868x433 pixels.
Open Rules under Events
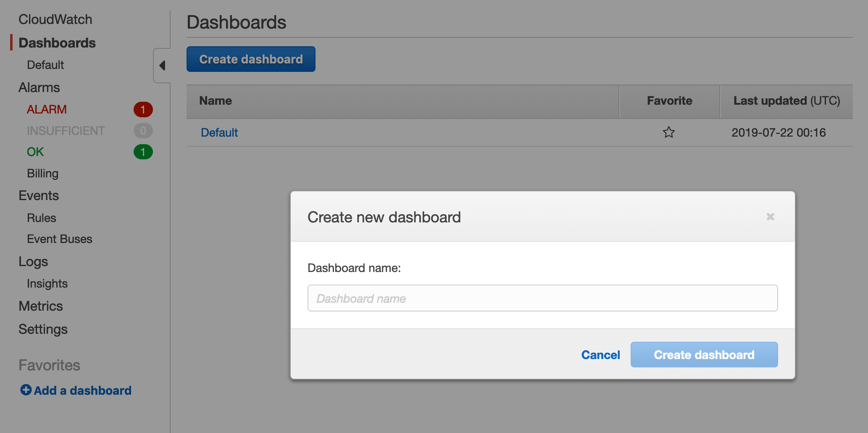41,218
